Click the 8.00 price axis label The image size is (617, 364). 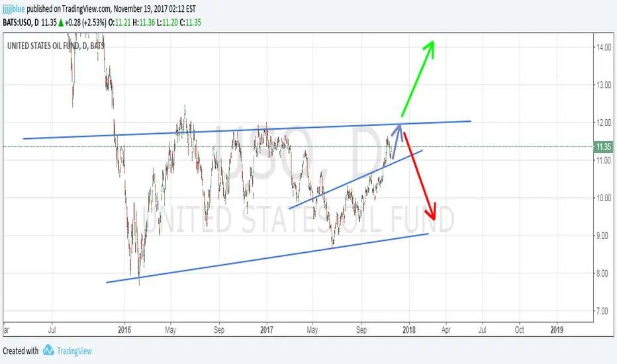[604, 273]
